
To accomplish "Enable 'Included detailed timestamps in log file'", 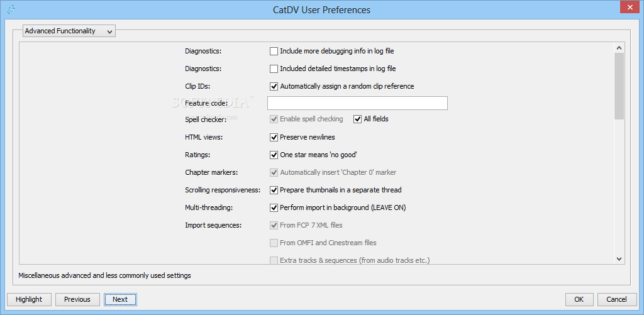I will [x=274, y=69].
